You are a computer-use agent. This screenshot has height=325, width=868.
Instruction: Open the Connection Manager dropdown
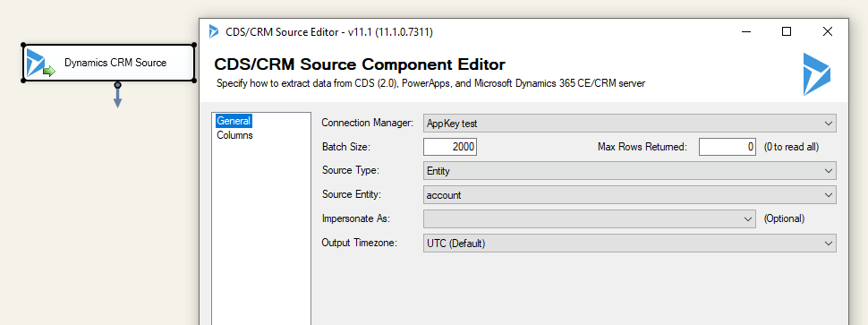point(629,124)
